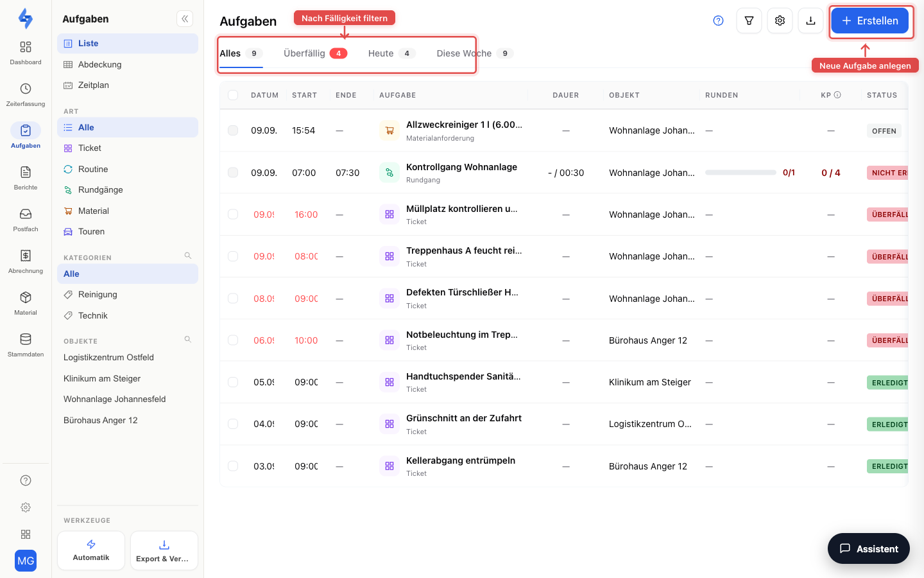Click the apps grid icon above the avatar
The image size is (924, 578).
coord(26,534)
